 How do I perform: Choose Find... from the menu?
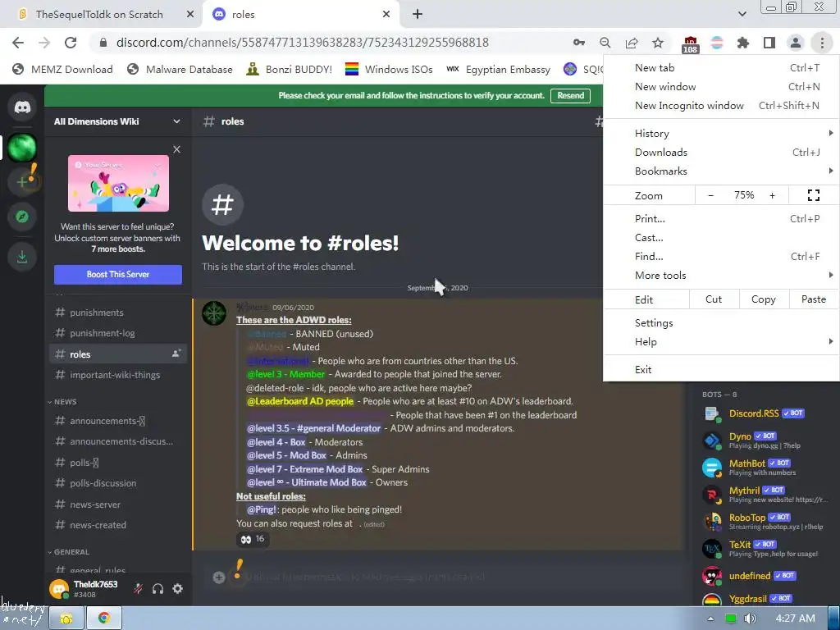click(x=721, y=256)
